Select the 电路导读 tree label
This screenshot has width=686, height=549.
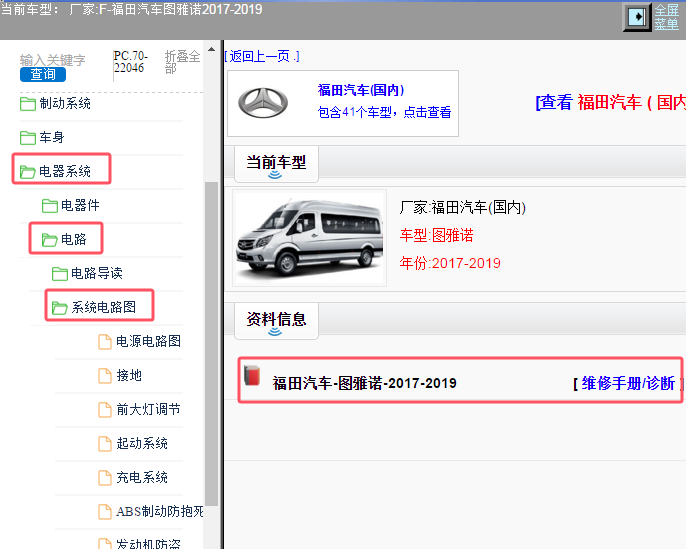coord(97,273)
